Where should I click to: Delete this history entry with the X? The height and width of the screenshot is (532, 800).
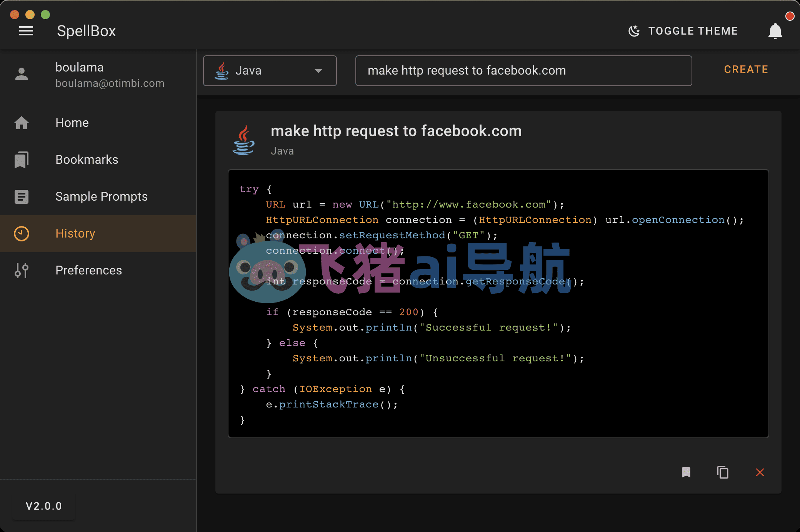coord(760,472)
